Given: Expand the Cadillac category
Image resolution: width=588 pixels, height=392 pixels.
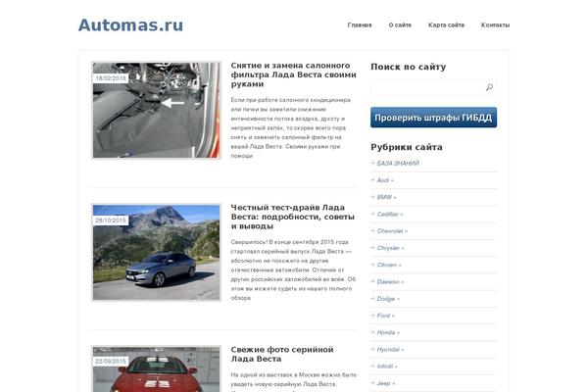Looking at the screenshot, I should pos(390,215).
